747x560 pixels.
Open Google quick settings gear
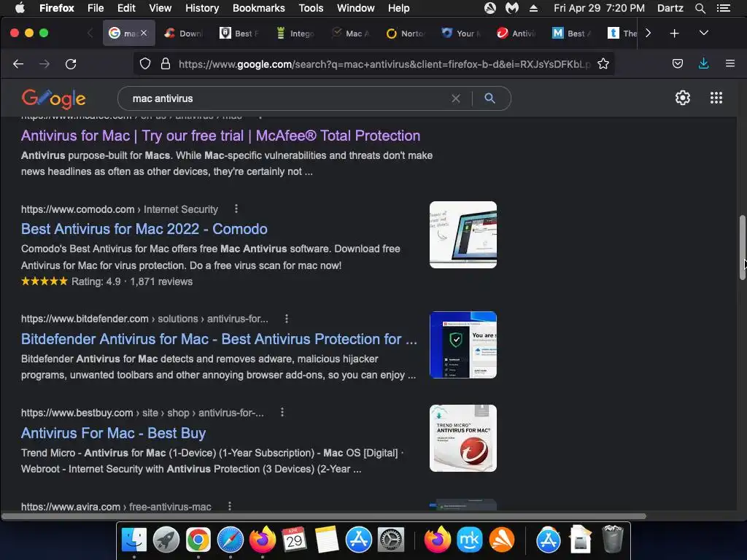(x=683, y=98)
